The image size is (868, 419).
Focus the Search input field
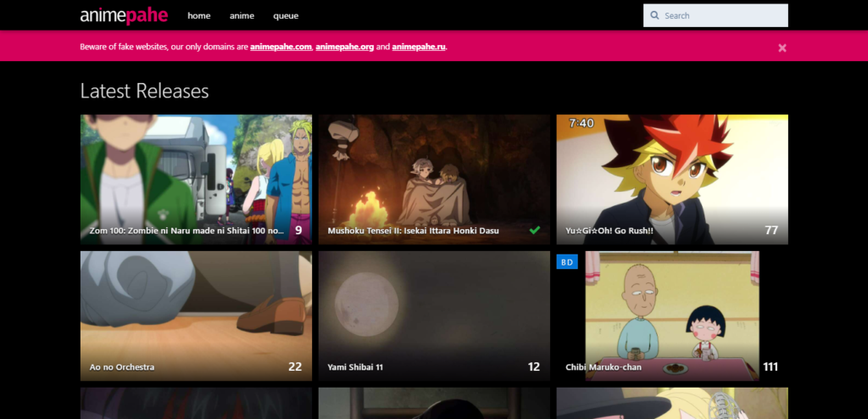(715, 15)
